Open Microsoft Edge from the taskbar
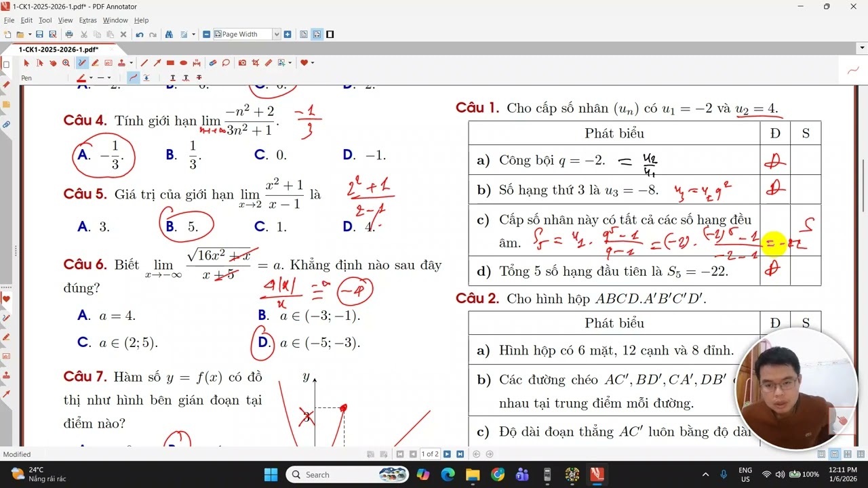Screen dimensions: 868x488 [x=448, y=474]
